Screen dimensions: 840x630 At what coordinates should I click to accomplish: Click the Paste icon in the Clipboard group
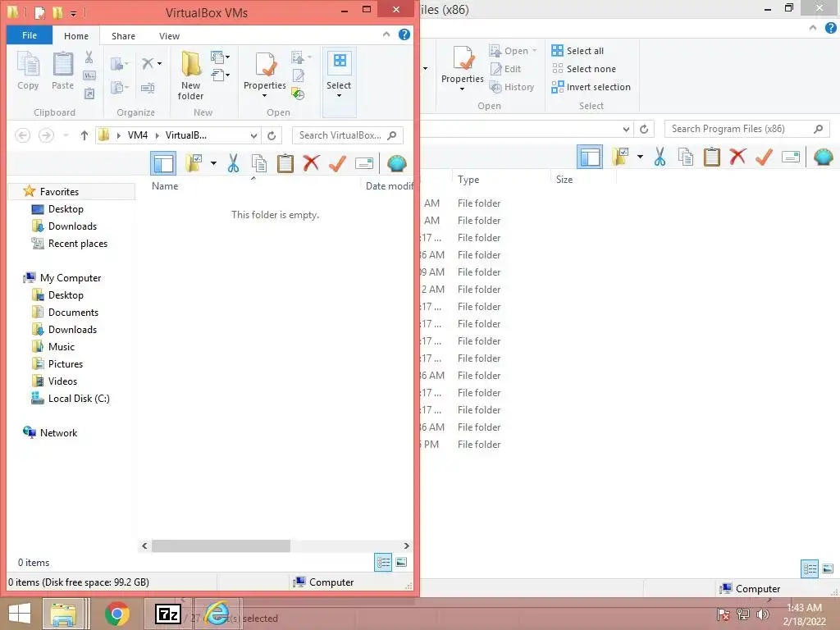(x=62, y=71)
